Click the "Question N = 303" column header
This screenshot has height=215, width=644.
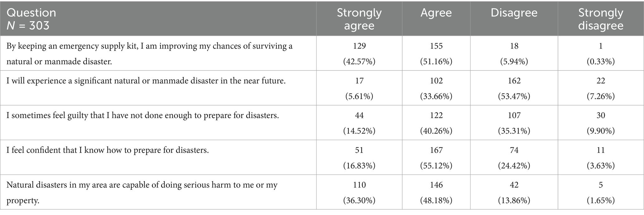point(31,19)
